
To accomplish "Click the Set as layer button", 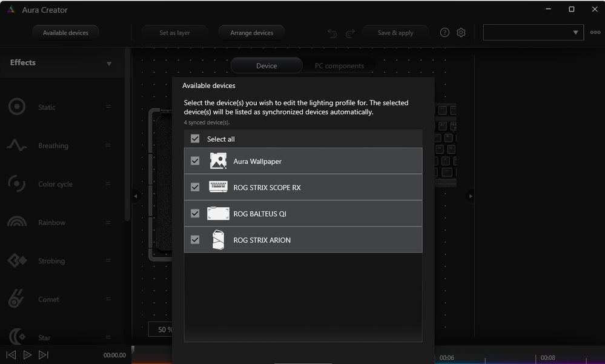I will (175, 33).
